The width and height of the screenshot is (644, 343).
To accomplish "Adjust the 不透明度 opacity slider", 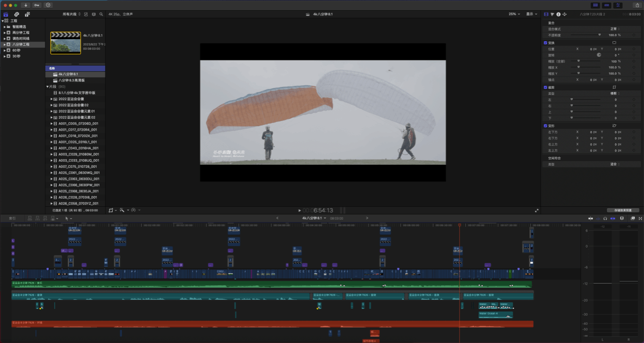I will tap(599, 35).
